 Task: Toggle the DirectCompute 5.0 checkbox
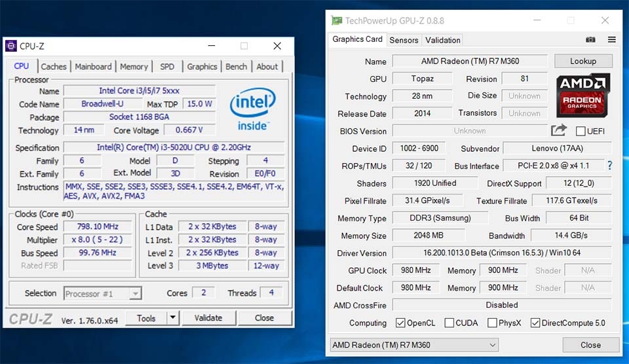pos(535,323)
